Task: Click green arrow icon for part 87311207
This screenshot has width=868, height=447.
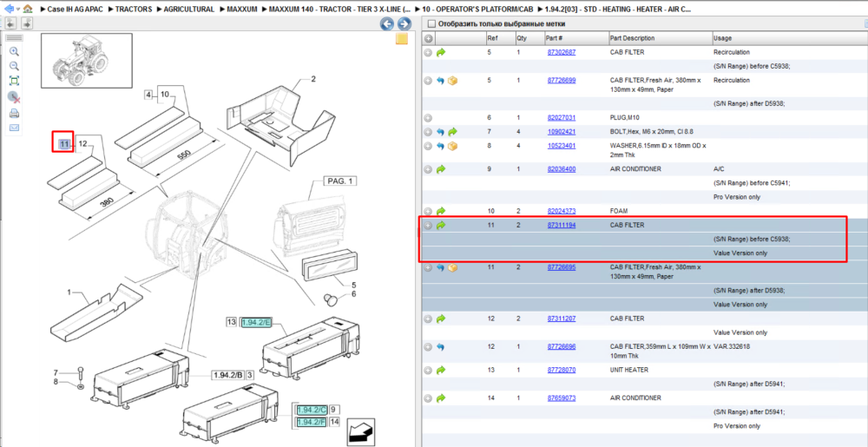Action: pyautogui.click(x=441, y=319)
